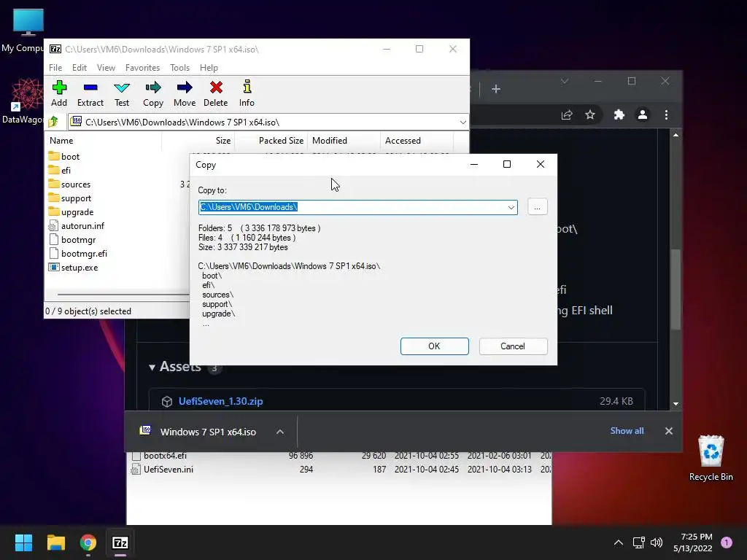
Task: Open the Favorites menu
Action: [142, 68]
